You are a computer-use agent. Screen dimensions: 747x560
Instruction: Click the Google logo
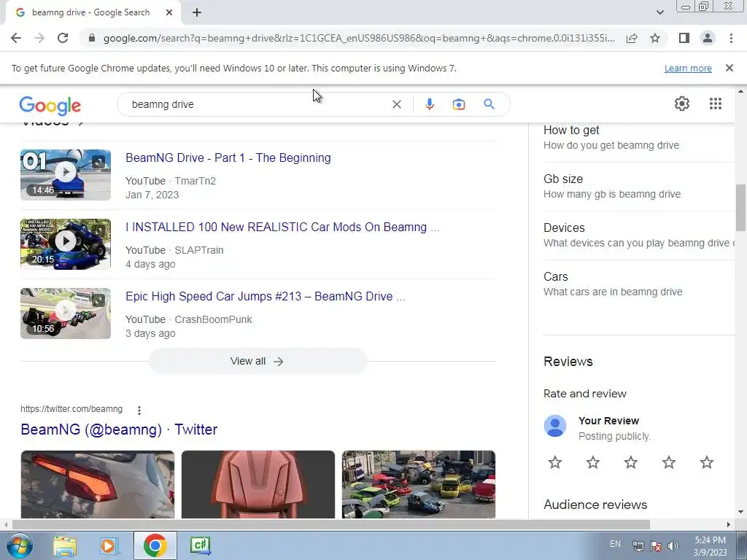pyautogui.click(x=50, y=106)
